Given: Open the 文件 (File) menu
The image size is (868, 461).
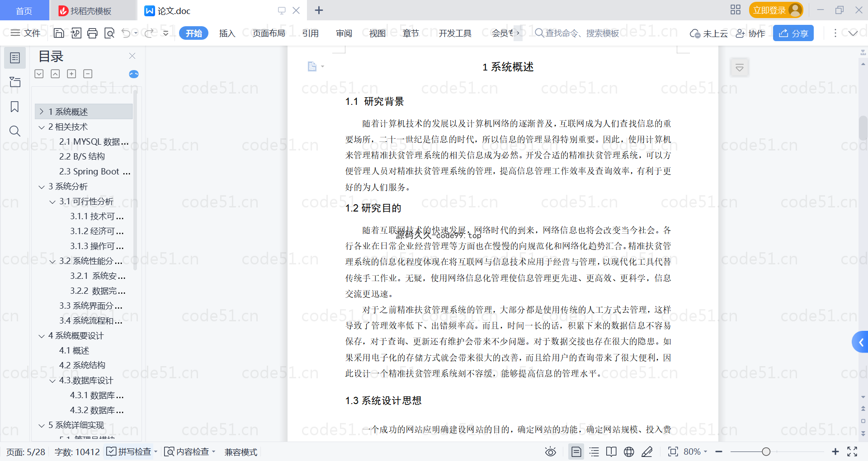Looking at the screenshot, I should coord(26,33).
